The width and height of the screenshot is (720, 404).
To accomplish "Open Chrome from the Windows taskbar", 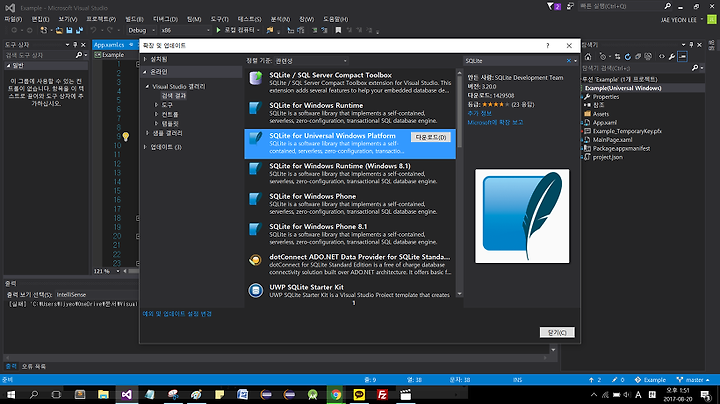I will [336, 394].
